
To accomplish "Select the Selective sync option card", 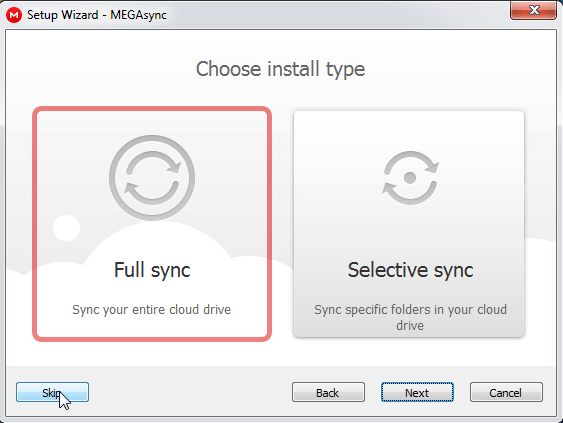I will click(409, 224).
